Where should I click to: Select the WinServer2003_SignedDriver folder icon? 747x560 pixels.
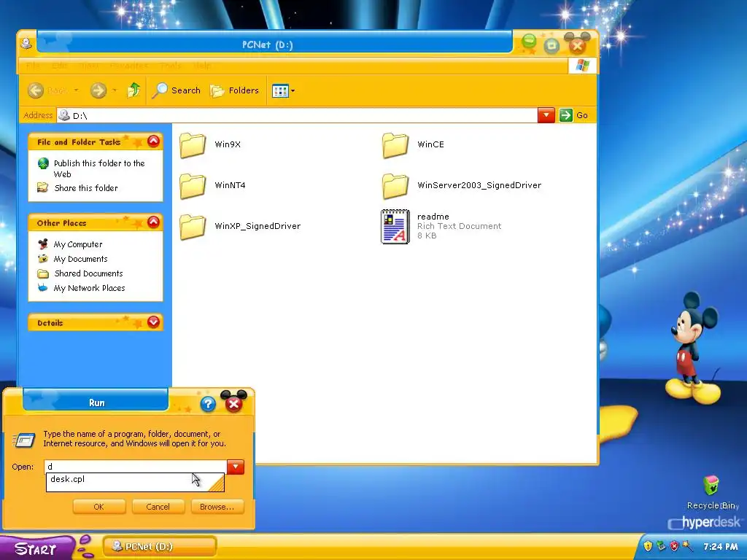point(395,186)
